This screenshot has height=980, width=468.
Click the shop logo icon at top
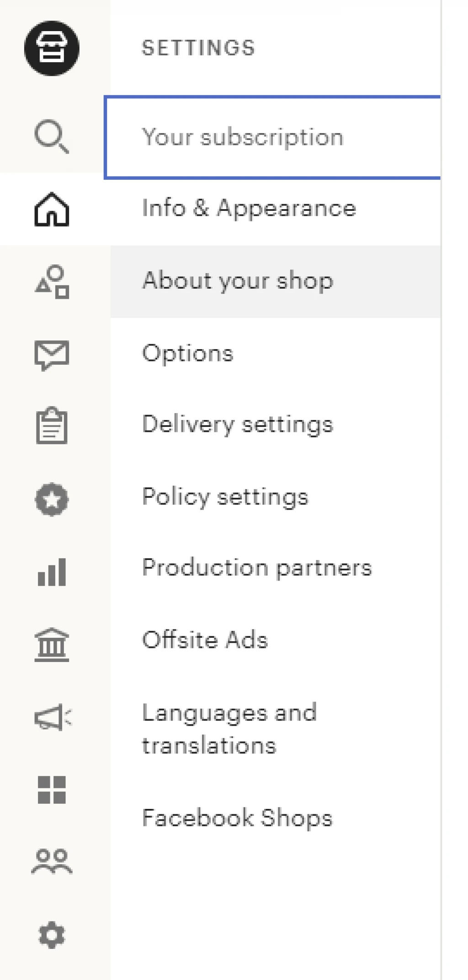52,48
